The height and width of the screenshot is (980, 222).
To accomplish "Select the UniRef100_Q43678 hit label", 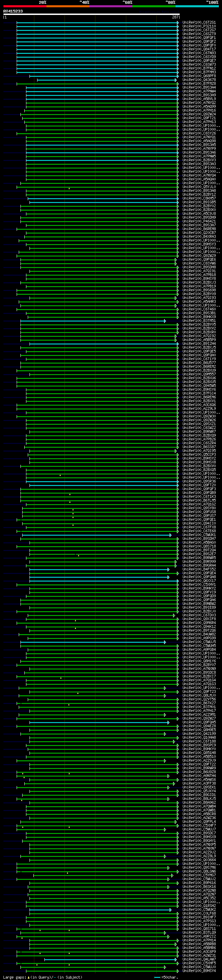I will 199,80.
